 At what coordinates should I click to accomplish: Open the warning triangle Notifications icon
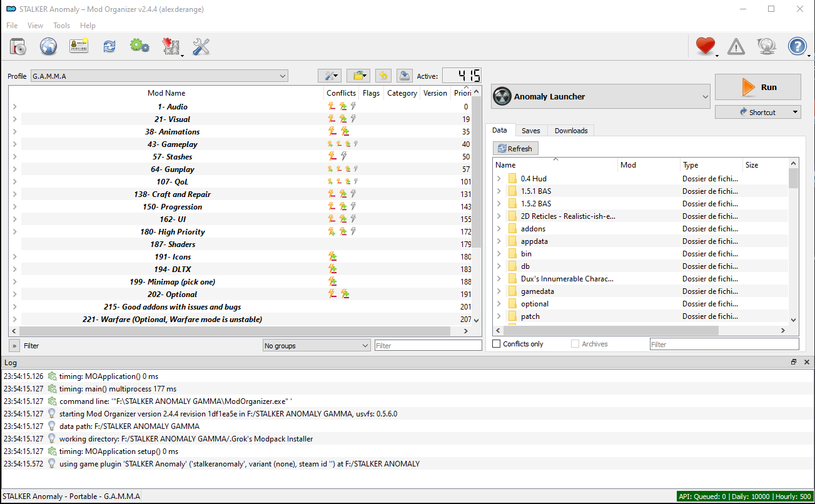[x=736, y=46]
